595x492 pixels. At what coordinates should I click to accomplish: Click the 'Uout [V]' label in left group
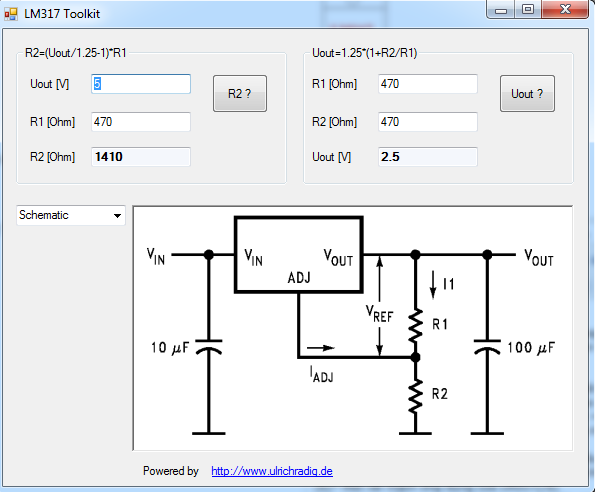point(49,84)
